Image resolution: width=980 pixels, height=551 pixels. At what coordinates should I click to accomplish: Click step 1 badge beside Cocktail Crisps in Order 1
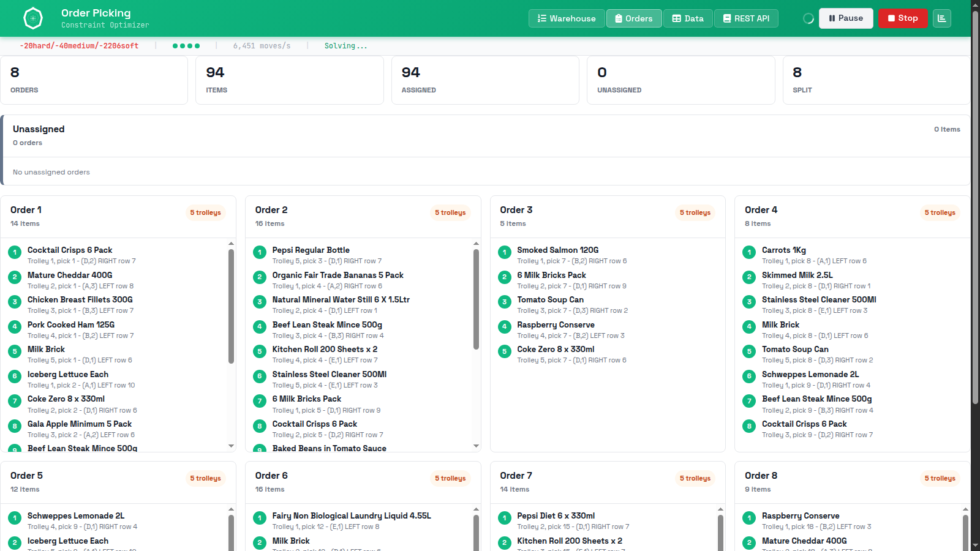click(15, 252)
